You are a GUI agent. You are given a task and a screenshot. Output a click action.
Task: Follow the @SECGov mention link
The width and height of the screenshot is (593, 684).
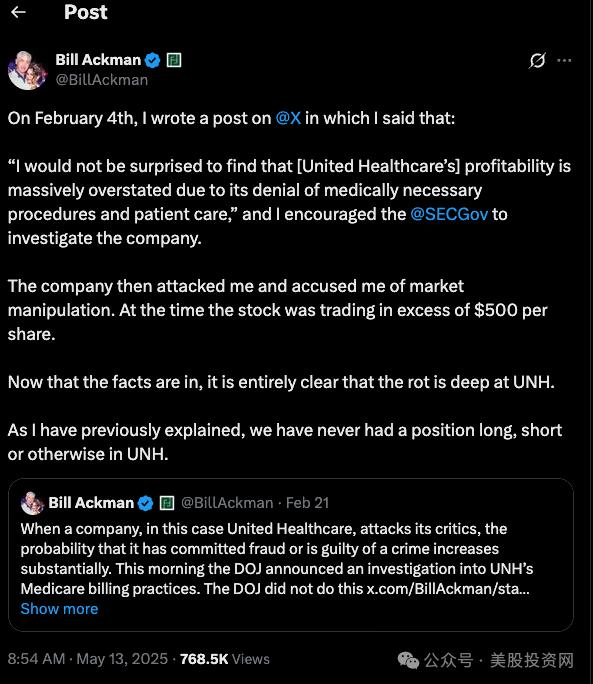(449, 214)
